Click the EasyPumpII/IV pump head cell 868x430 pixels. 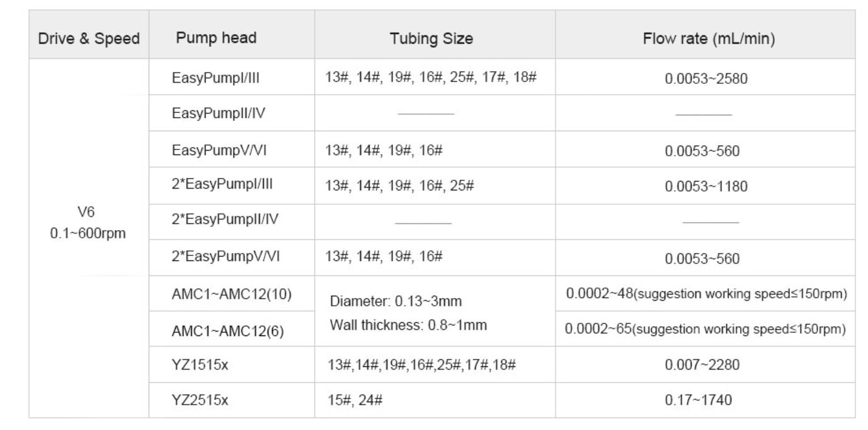coord(232,113)
